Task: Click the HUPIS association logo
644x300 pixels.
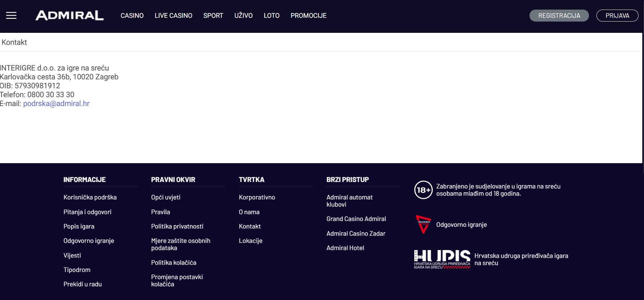Action: tap(442, 259)
